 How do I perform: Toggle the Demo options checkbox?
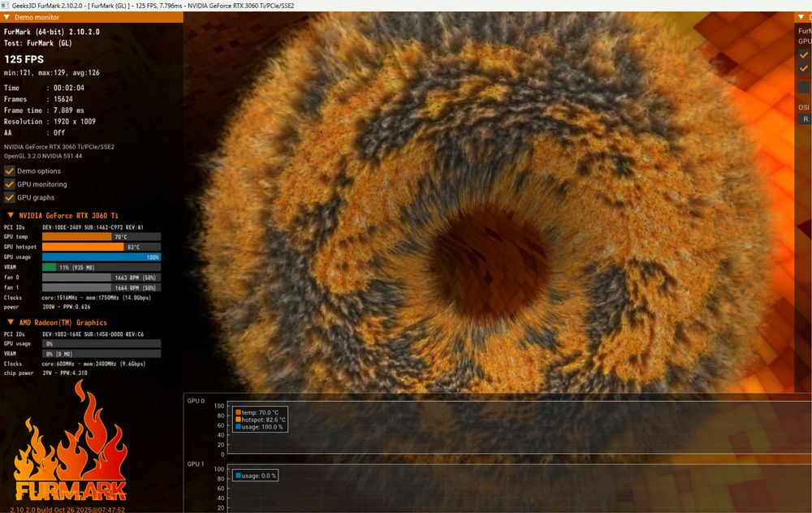click(x=9, y=170)
